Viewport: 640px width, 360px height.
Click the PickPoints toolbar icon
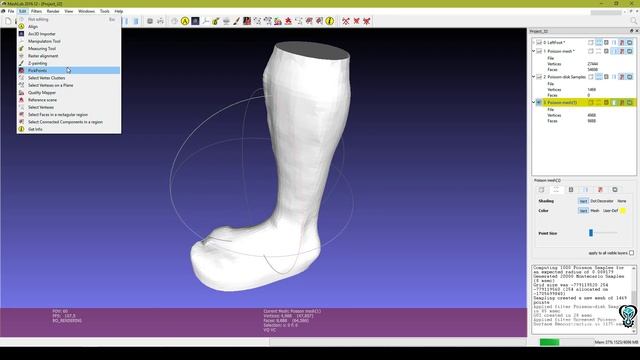247,21
